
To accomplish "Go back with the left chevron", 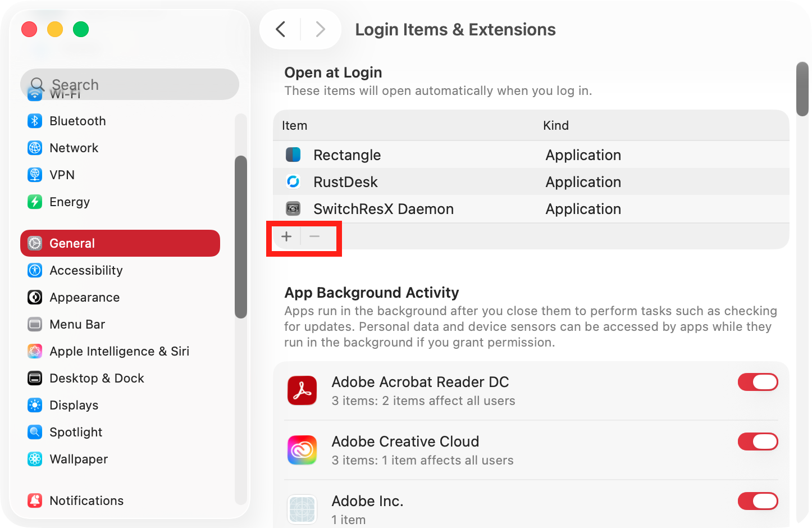I will [x=281, y=29].
